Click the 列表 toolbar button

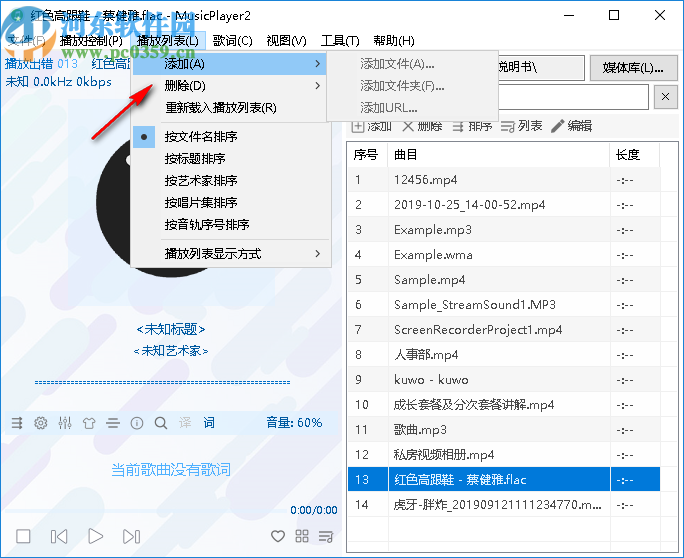[522, 126]
